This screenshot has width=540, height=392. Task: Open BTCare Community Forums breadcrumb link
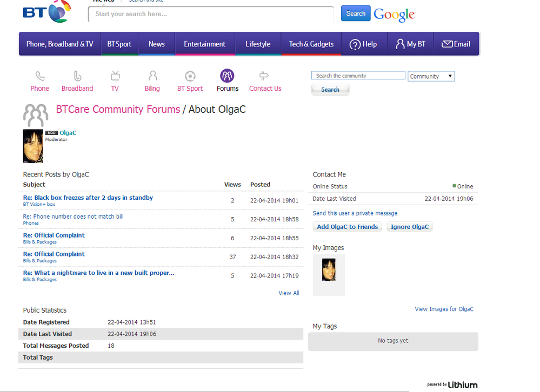(118, 110)
